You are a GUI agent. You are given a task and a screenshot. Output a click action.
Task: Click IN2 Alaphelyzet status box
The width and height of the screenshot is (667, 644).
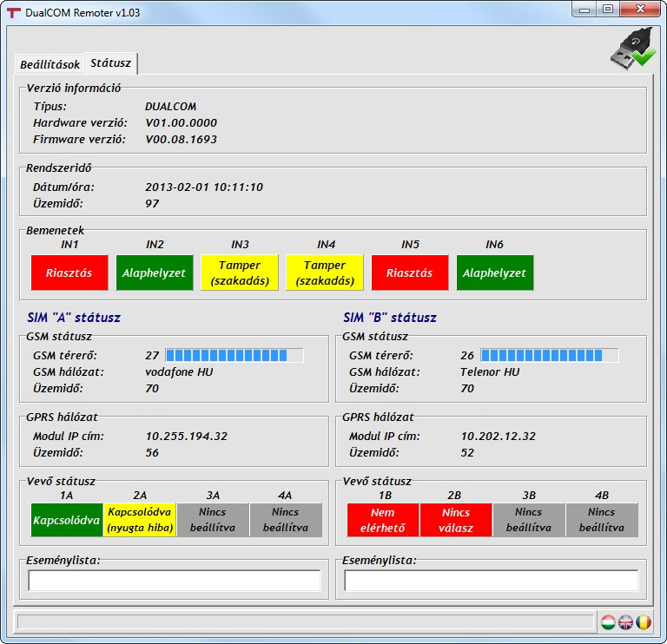155,273
